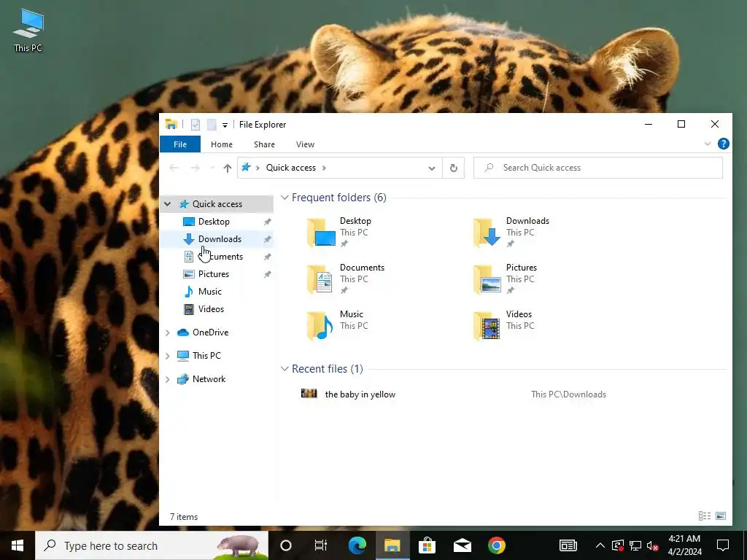
Task: Select the Desktop folder icon in Frequent folders
Action: tap(322, 233)
